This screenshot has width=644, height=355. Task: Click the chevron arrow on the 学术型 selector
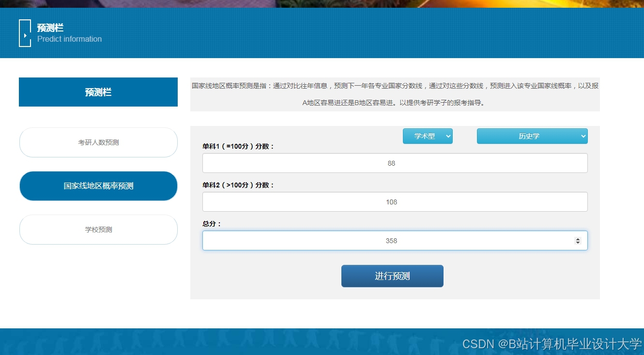pos(448,136)
